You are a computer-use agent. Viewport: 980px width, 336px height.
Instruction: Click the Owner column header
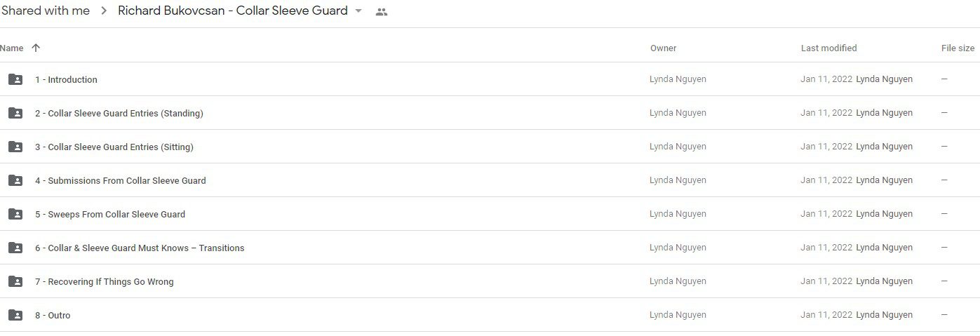click(x=663, y=48)
